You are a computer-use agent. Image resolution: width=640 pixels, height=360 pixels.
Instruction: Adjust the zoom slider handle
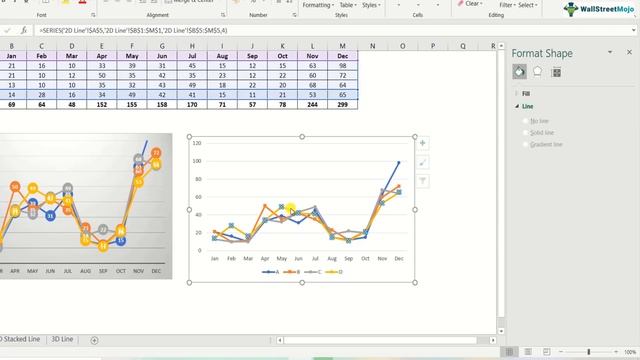(589, 351)
